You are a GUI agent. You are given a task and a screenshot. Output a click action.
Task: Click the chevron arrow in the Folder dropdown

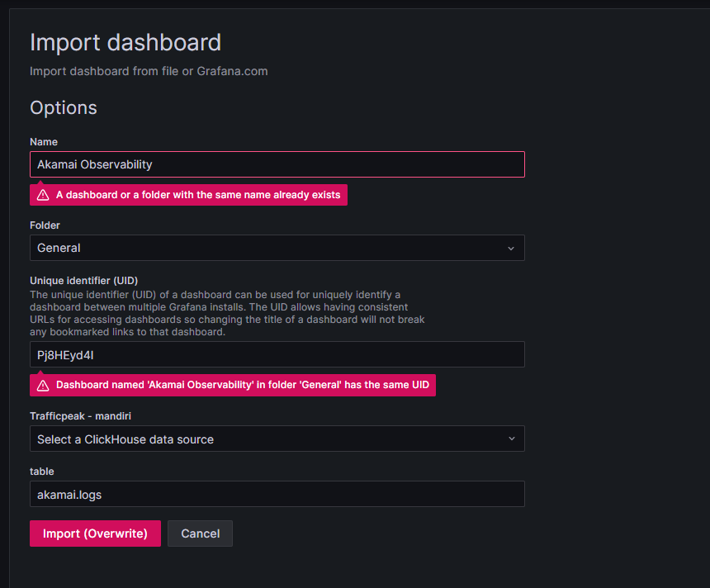point(511,249)
